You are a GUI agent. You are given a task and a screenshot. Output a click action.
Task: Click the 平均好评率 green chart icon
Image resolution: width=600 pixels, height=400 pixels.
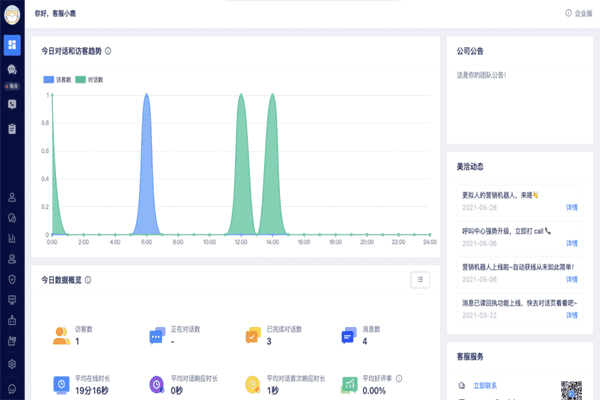coord(349,385)
